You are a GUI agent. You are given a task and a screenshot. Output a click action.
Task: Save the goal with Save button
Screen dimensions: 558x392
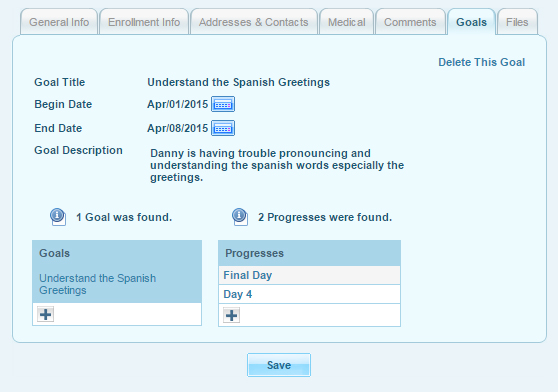tap(279, 365)
